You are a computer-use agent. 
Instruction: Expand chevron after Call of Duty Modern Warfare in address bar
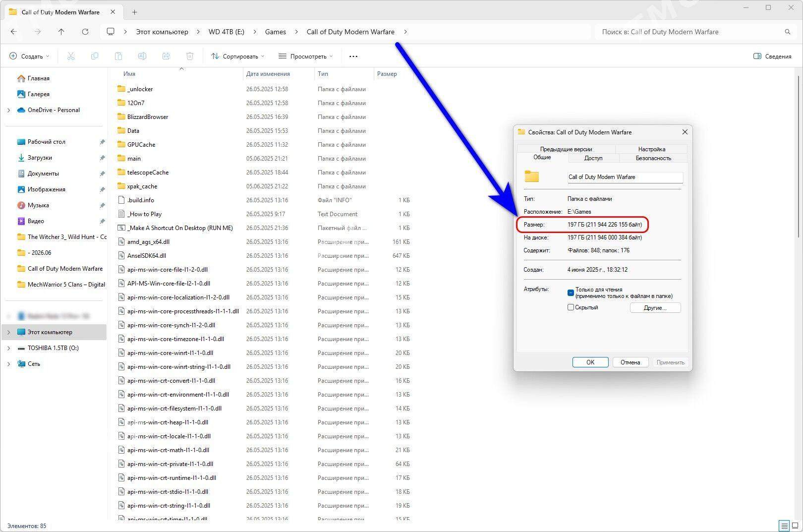tap(405, 32)
